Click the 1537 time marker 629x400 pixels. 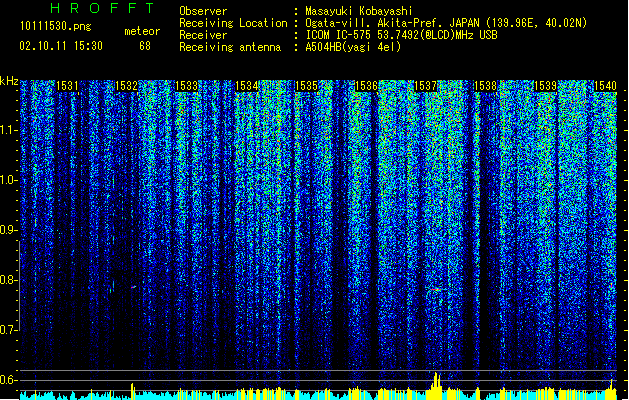pos(425,86)
